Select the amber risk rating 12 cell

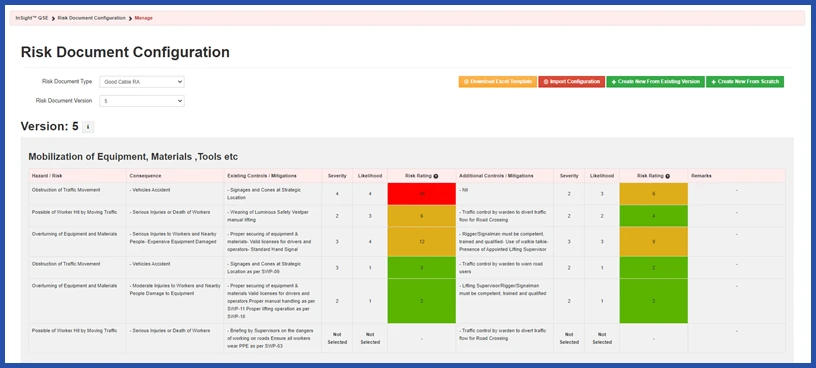tap(422, 242)
